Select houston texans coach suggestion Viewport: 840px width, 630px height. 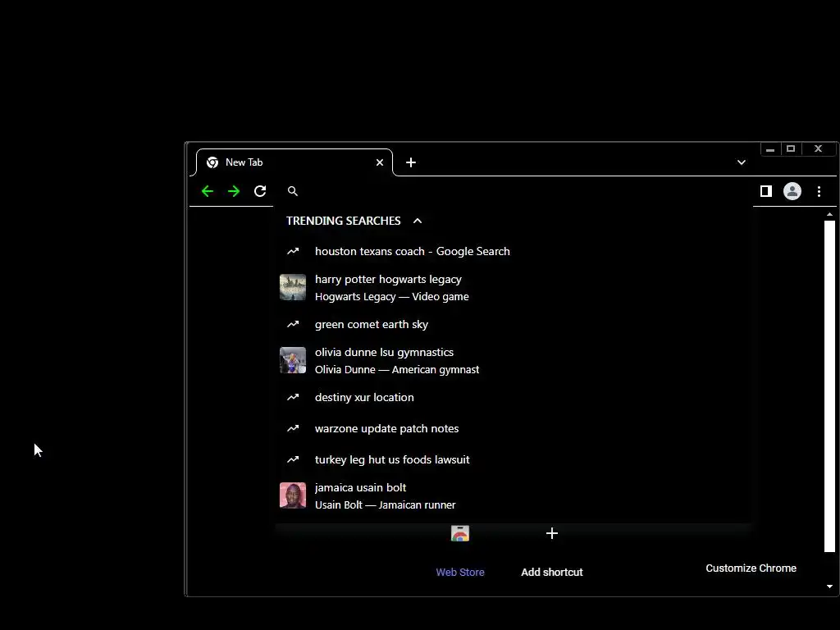tap(514, 251)
